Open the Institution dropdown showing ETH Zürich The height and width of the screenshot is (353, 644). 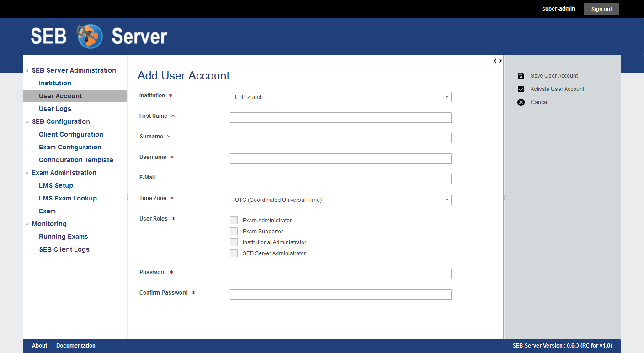coord(340,97)
